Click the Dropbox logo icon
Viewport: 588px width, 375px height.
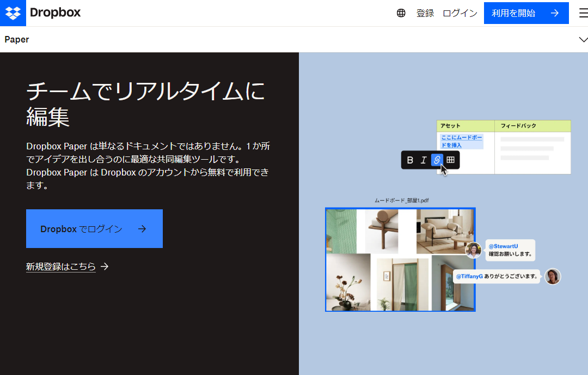coord(13,13)
